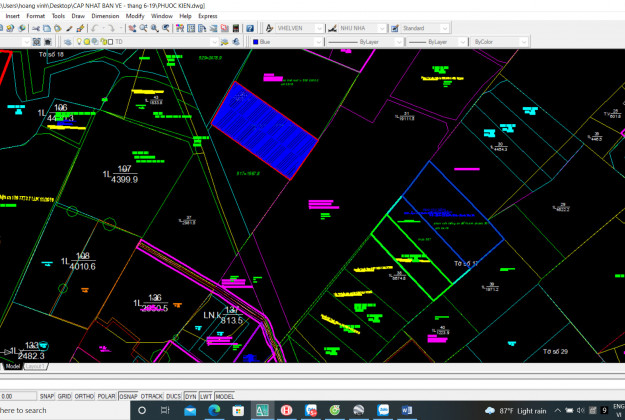Open the Properties palette icon
The image size is (625, 420).
180,28
